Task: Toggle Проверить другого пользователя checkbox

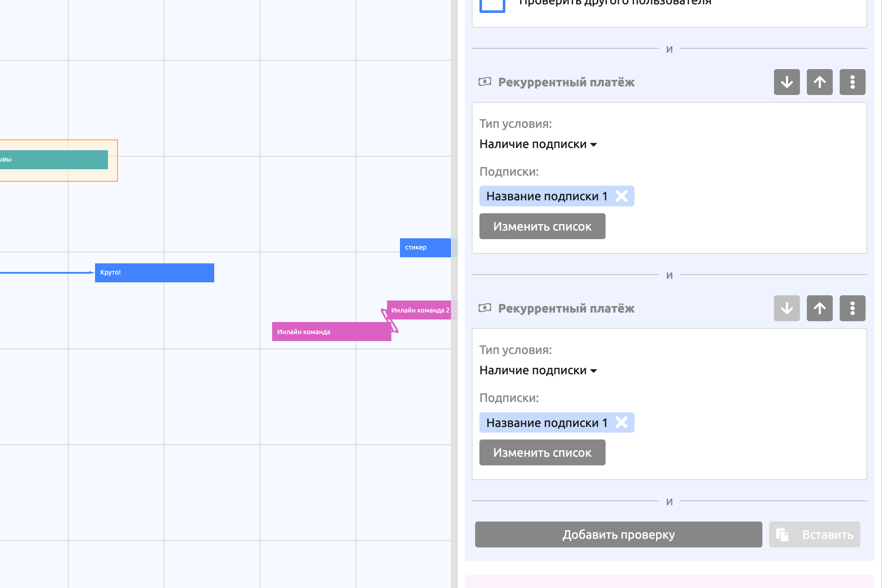Action: [x=492, y=4]
